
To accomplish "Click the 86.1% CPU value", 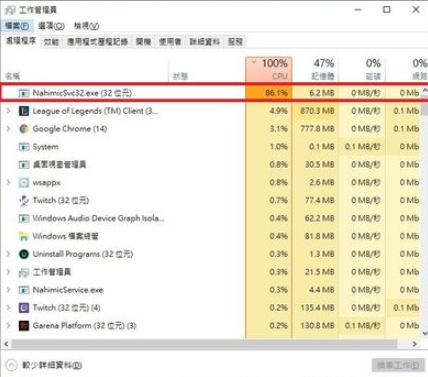I will click(276, 93).
